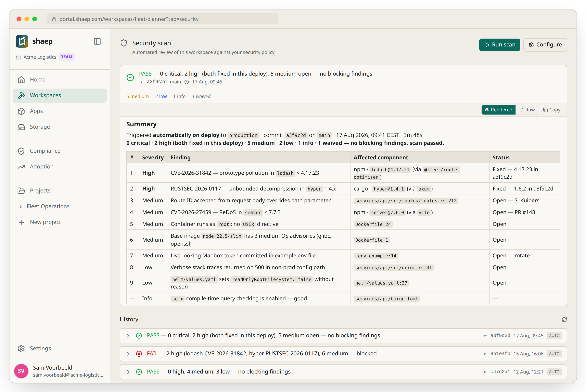Expand the c47d2a1 PASS history entry

click(128, 372)
